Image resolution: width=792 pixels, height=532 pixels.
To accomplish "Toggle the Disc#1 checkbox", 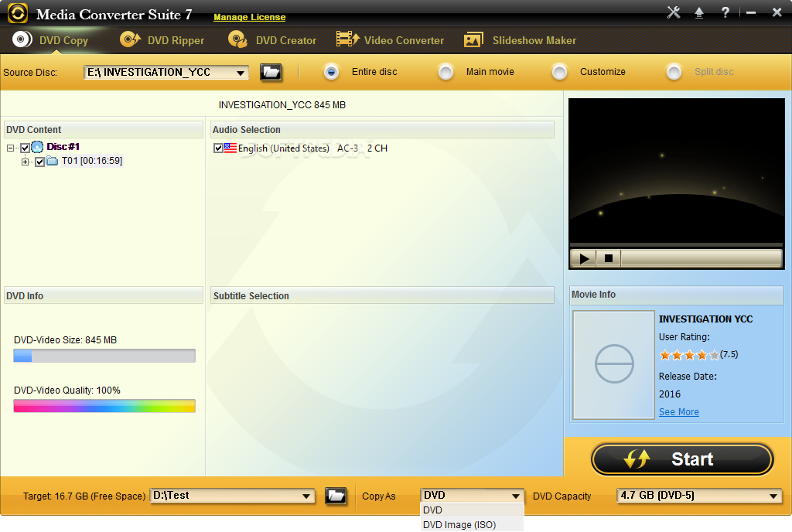I will [25, 148].
